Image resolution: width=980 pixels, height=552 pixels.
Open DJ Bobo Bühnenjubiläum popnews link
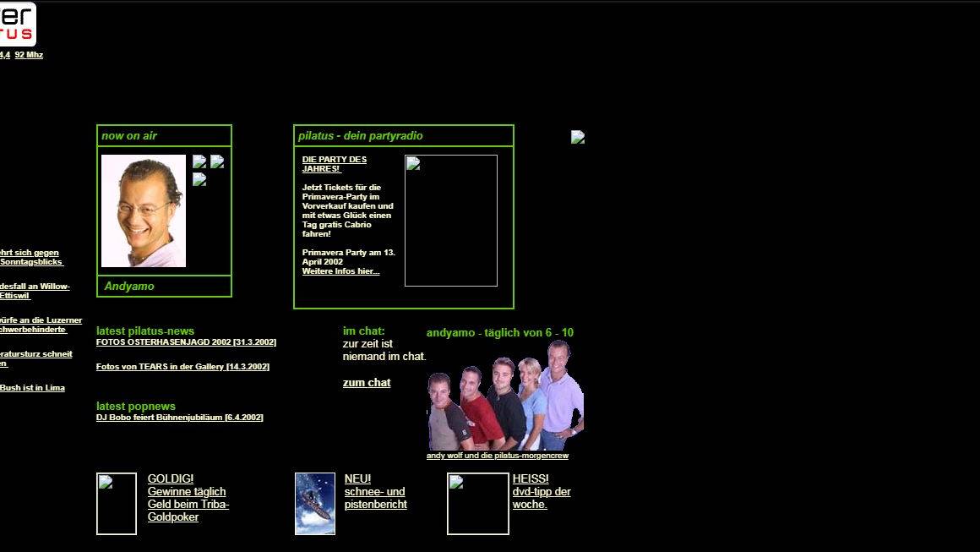click(179, 417)
